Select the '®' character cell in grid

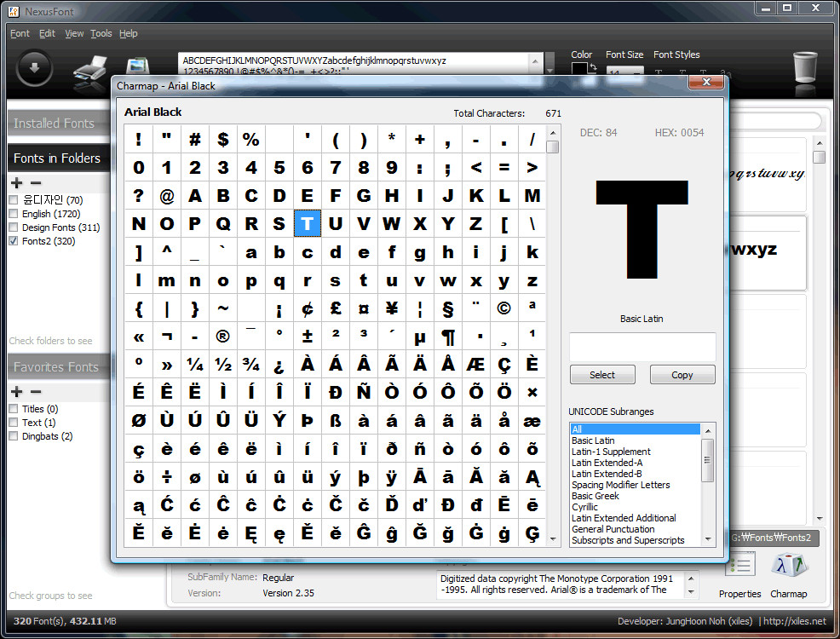point(223,336)
